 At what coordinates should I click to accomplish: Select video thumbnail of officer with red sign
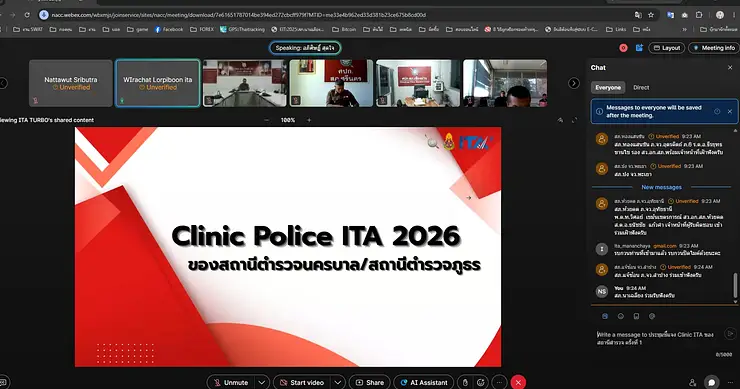(331, 83)
